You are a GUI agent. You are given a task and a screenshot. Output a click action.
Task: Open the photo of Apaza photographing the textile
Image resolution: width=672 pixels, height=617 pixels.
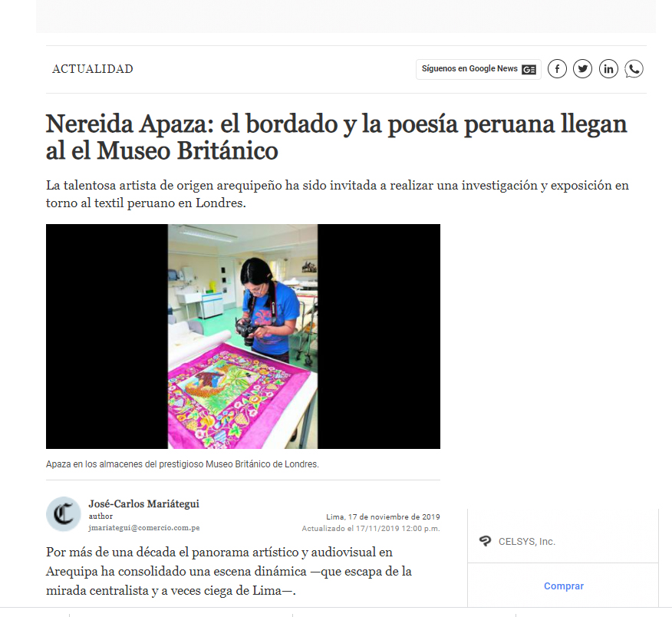pyautogui.click(x=243, y=337)
